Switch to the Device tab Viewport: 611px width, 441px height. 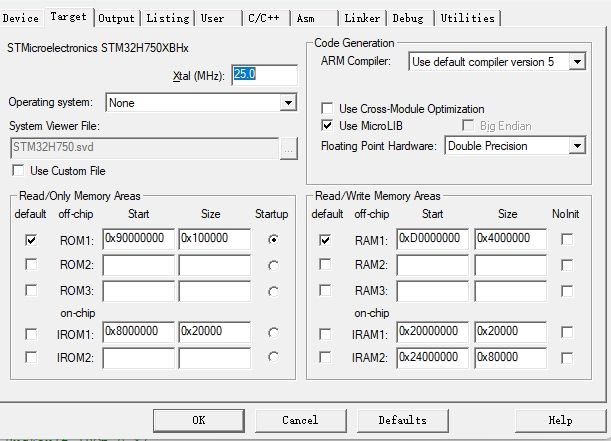coord(21,18)
